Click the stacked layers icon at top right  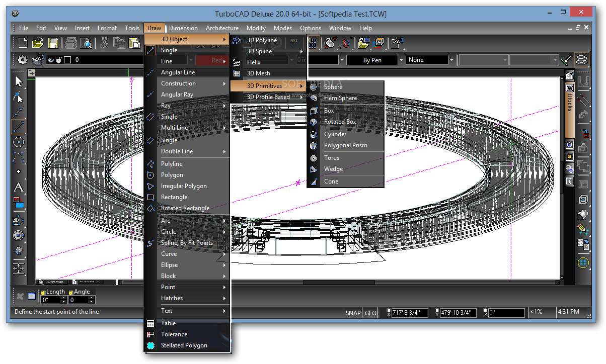pyautogui.click(x=582, y=60)
